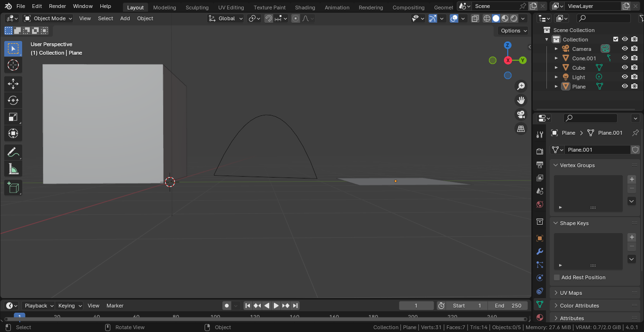Expand the UV Maps panel
The height and width of the screenshot is (332, 644).
pyautogui.click(x=571, y=293)
